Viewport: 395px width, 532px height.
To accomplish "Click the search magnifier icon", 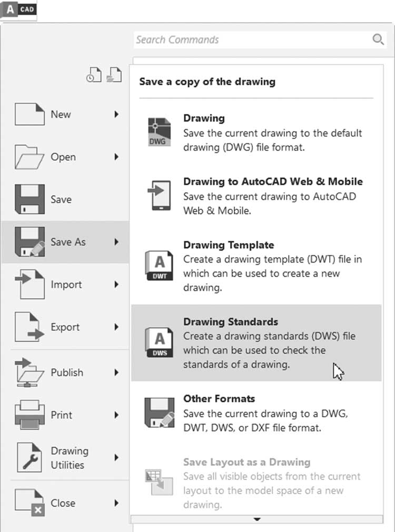I will coord(378,40).
